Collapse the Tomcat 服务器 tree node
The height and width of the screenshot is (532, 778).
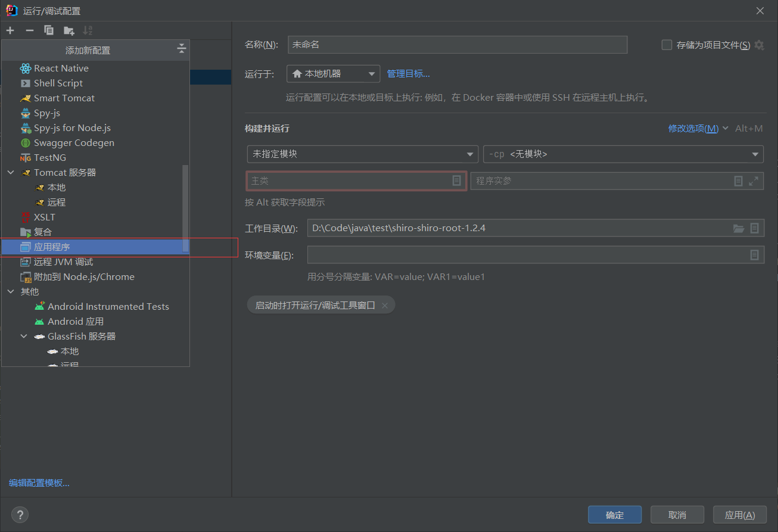[11, 172]
